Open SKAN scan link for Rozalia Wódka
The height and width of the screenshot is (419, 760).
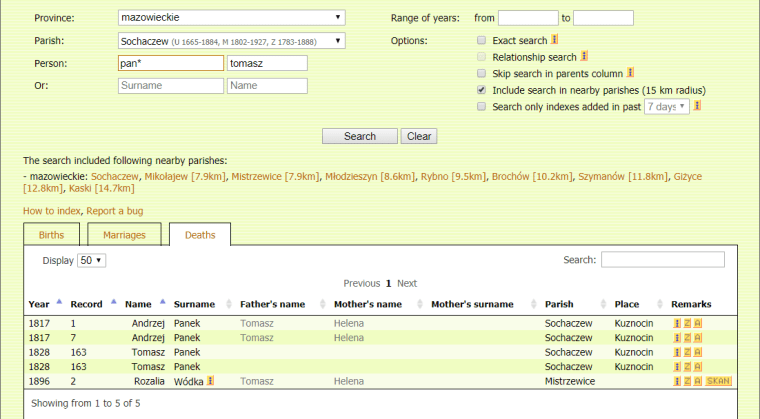(718, 381)
